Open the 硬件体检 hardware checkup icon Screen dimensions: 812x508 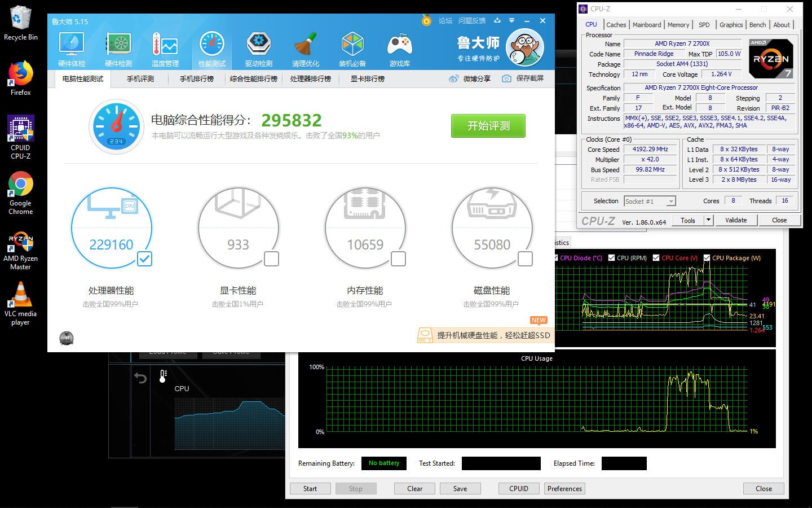72,49
